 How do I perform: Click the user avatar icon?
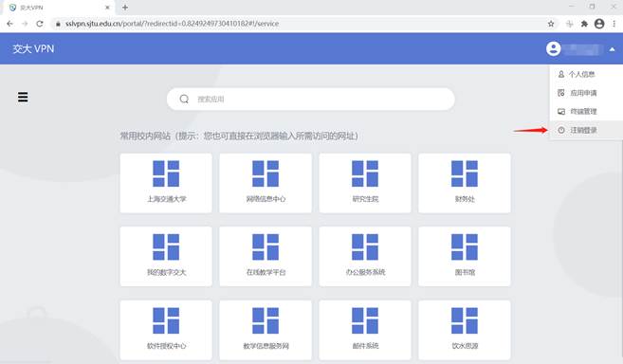(x=553, y=49)
